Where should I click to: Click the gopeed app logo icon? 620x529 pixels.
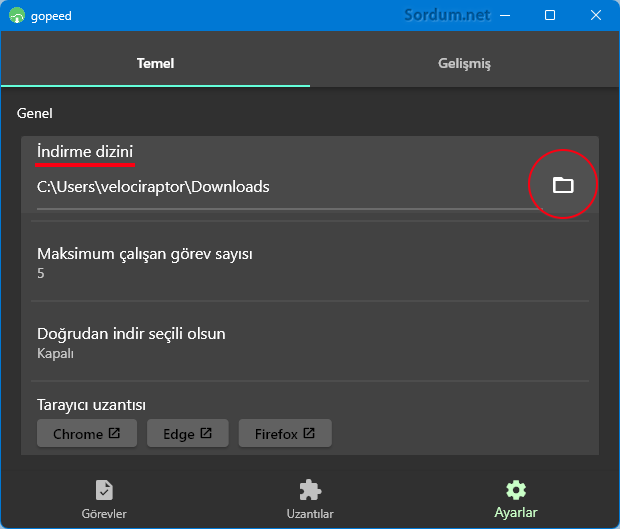pos(17,15)
